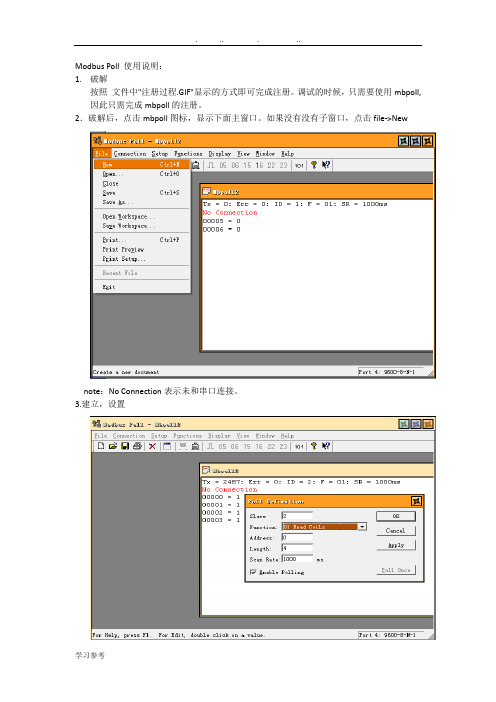Open Setup menu in the upper window
This screenshot has height=702, width=496.
point(160,154)
